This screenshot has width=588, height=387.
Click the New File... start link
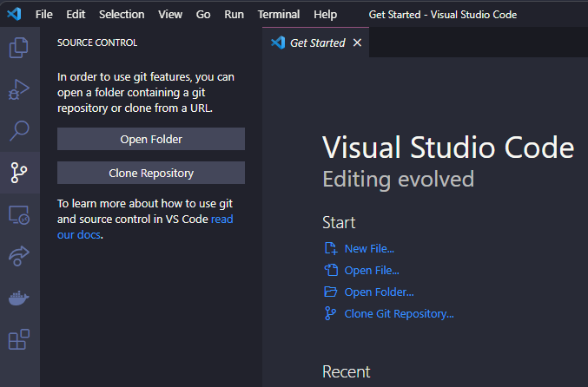point(369,248)
